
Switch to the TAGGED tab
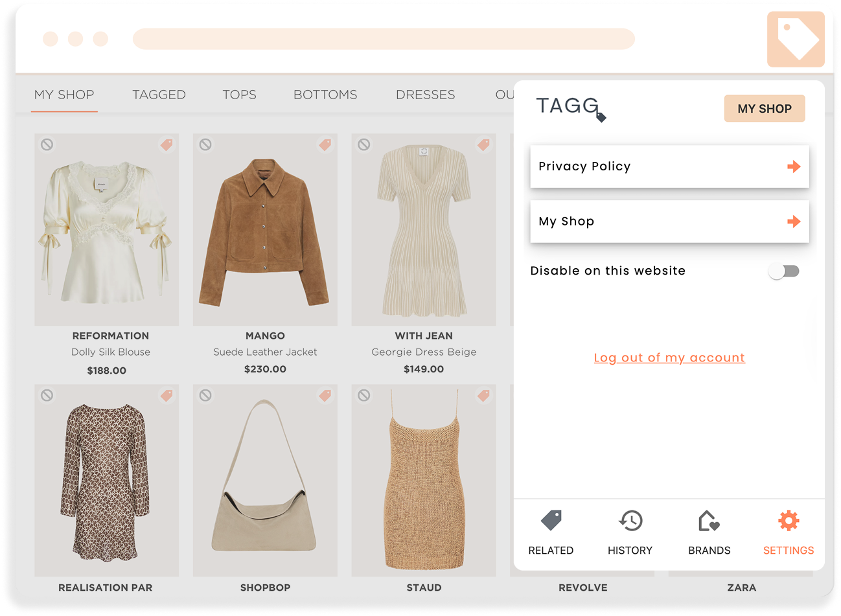tap(159, 95)
